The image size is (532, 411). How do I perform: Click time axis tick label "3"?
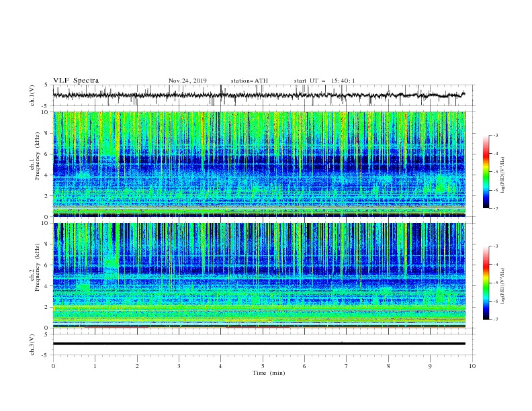pos(179,366)
